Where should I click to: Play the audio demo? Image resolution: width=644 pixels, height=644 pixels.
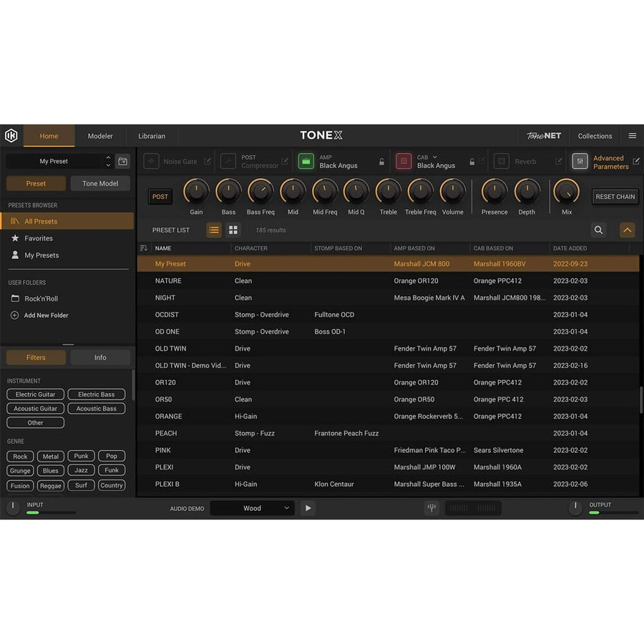308,508
